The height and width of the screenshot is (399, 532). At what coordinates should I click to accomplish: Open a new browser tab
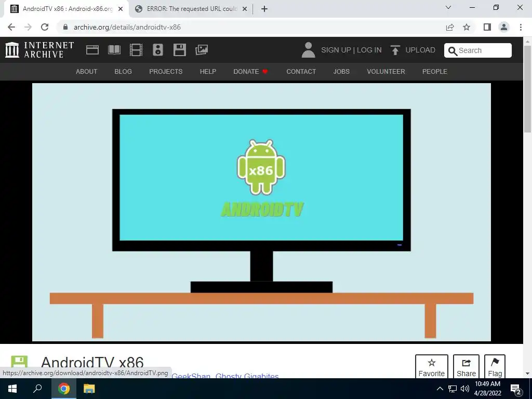tap(264, 9)
